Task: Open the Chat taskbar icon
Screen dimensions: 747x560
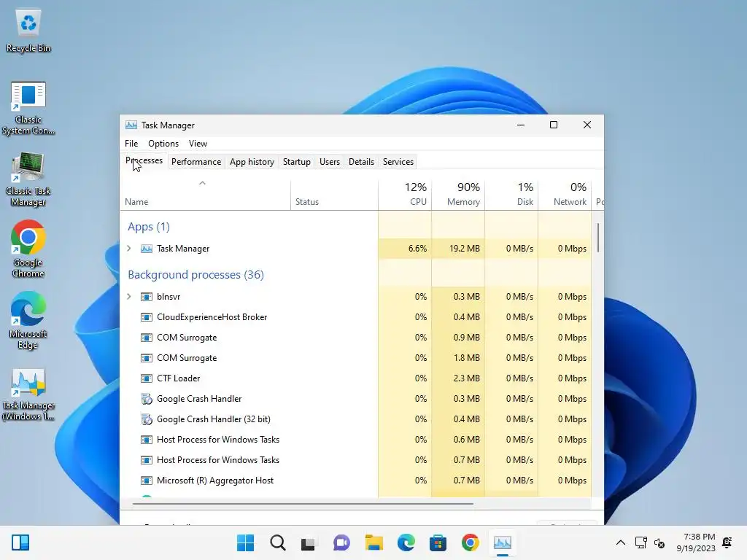Action: 341,542
